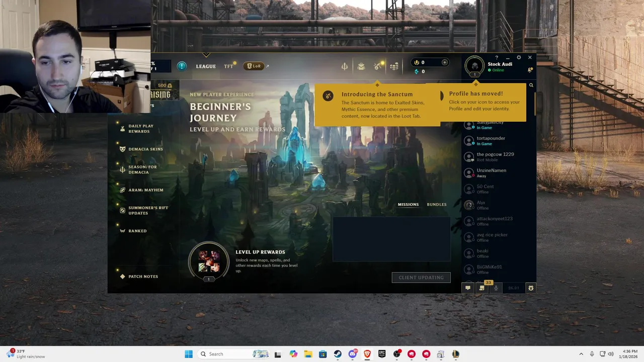This screenshot has height=362, width=644.
Task: Open Demacia Skins in the sidebar
Action: pos(141,149)
